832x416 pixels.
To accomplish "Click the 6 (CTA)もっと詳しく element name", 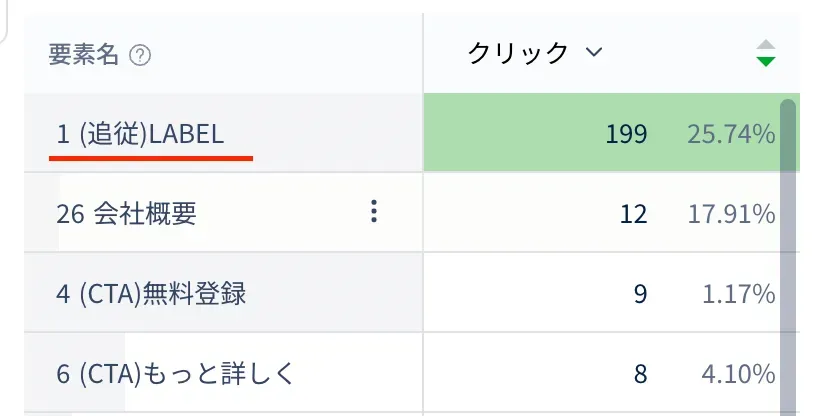I will tap(176, 374).
